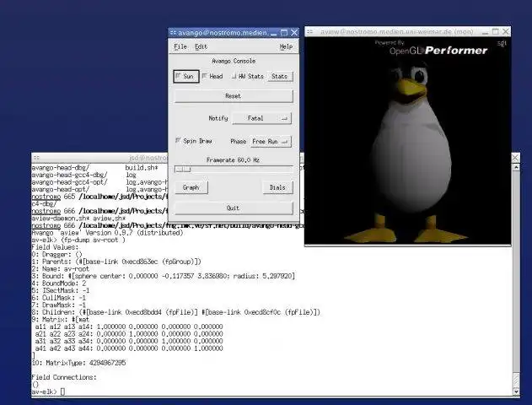
Task: Click the '8: Children:' terminal line
Action: [175, 312]
